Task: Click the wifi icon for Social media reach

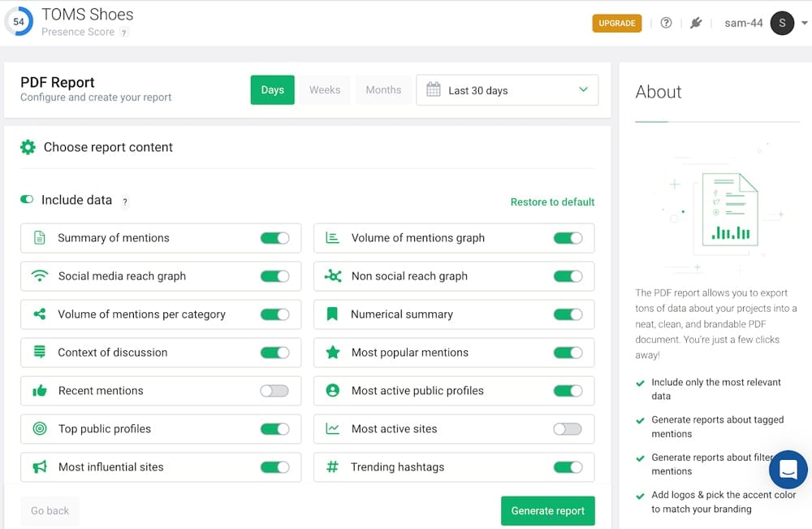Action: coord(39,275)
